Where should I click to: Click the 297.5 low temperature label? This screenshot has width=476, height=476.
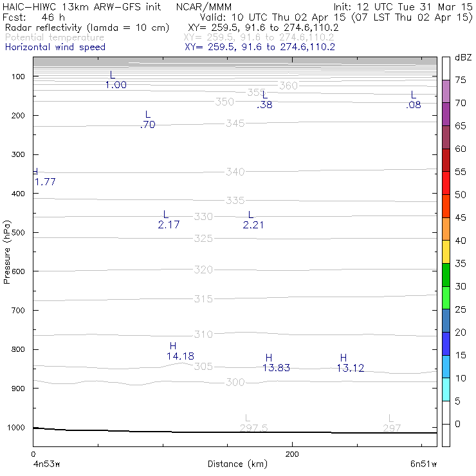click(254, 428)
